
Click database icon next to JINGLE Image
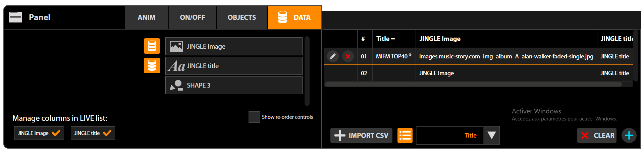click(x=152, y=46)
